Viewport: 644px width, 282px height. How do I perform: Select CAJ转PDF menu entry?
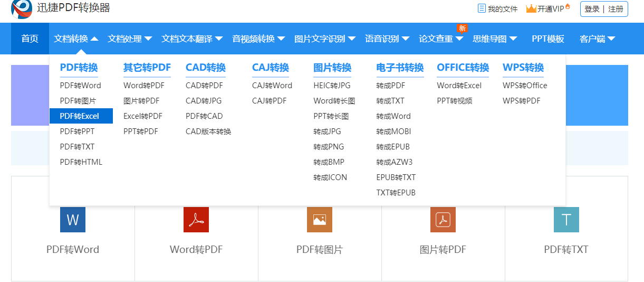coord(270,101)
